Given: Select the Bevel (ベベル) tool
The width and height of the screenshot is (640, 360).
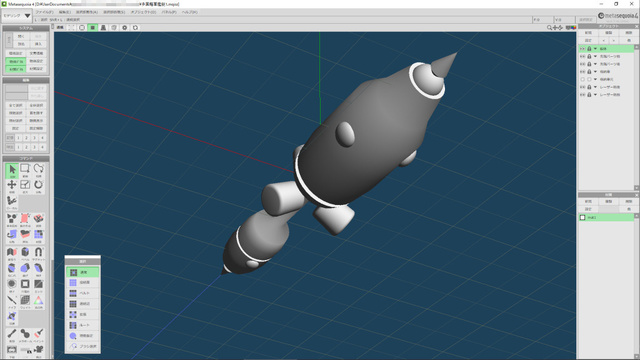Looking at the screenshot, I should tap(25, 253).
